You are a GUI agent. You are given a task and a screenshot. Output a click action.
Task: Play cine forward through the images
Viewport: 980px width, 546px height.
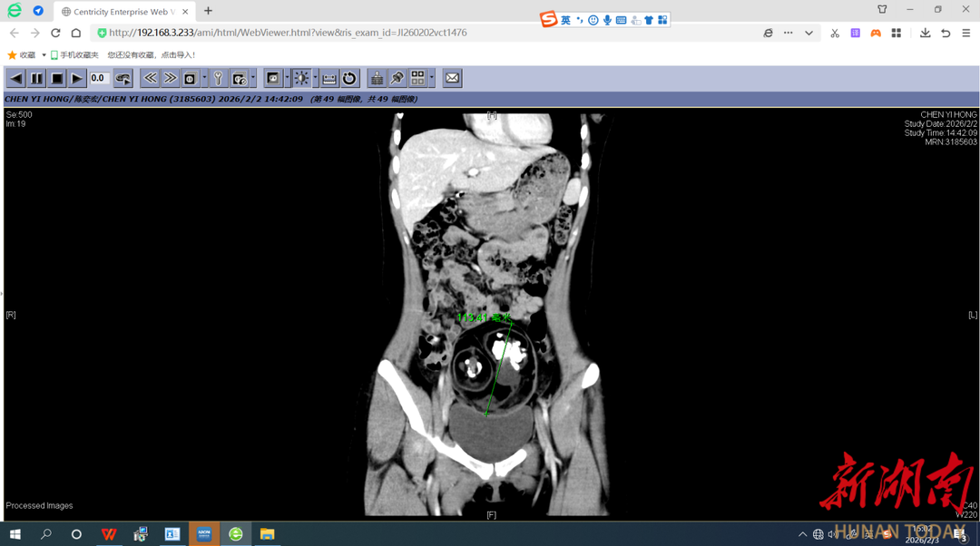coord(77,79)
